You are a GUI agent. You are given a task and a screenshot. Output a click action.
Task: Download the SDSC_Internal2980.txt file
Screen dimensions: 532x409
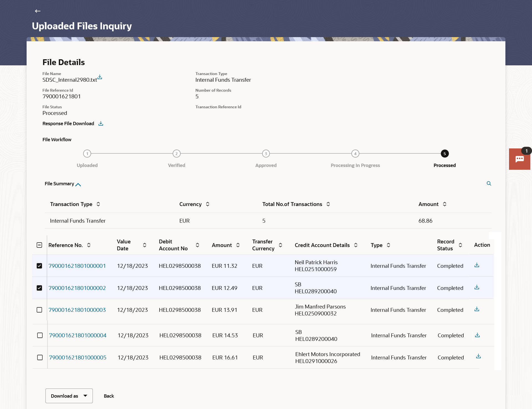(x=100, y=77)
